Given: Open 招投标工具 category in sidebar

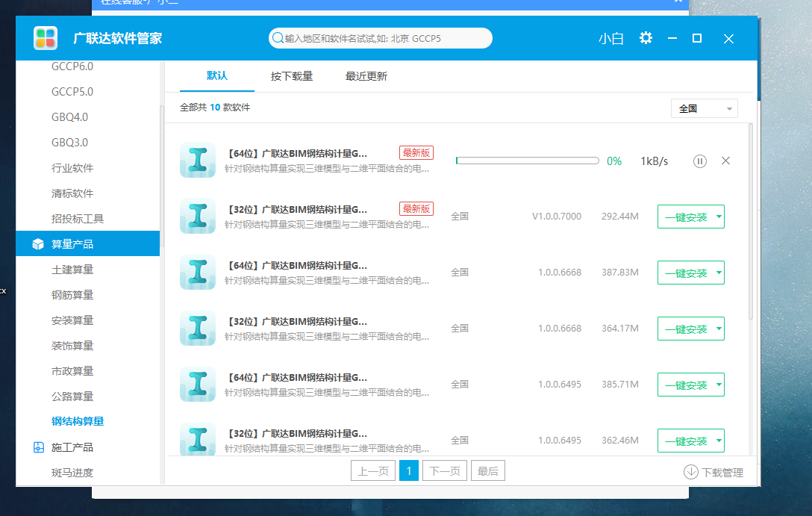Looking at the screenshot, I should coord(77,219).
